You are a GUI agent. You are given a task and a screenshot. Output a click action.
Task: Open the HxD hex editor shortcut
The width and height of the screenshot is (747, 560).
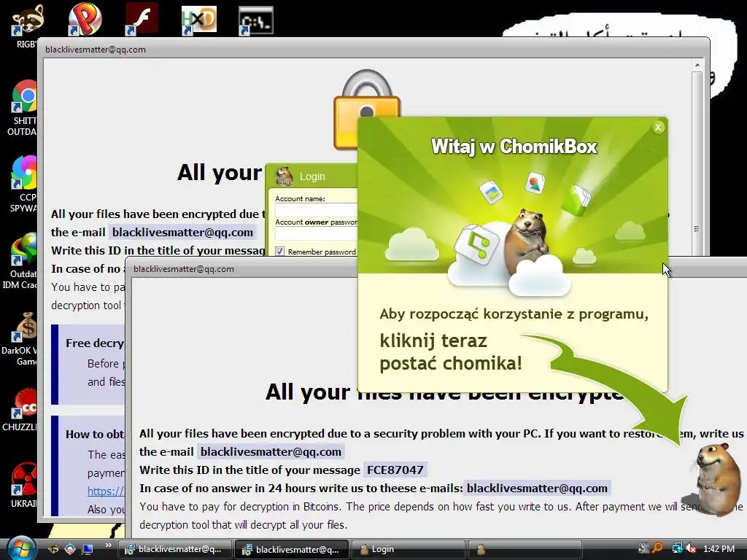199,20
